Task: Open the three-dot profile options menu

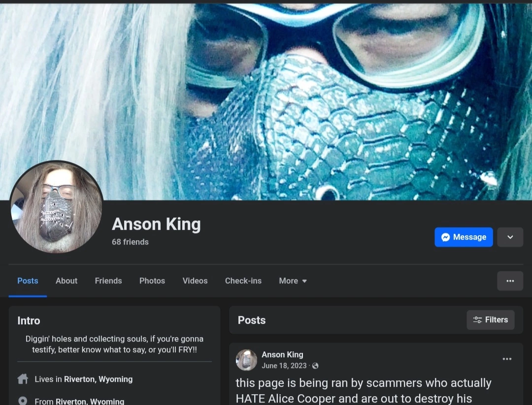Action: click(510, 281)
